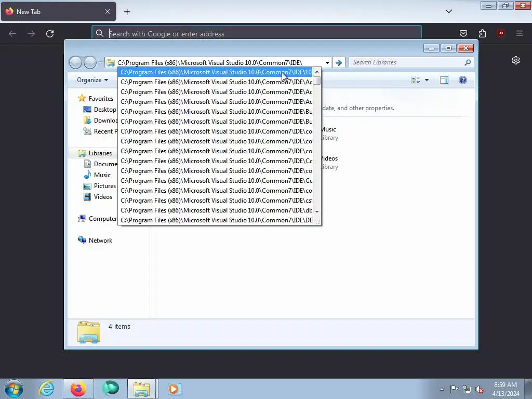The image size is (532, 399).
Task: Click the magnifier in Search Libraries
Action: [468, 62]
